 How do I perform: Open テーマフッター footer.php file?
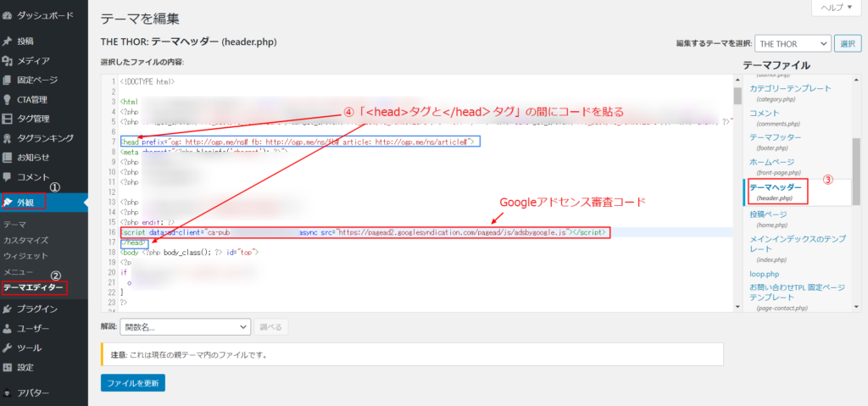coord(775,142)
